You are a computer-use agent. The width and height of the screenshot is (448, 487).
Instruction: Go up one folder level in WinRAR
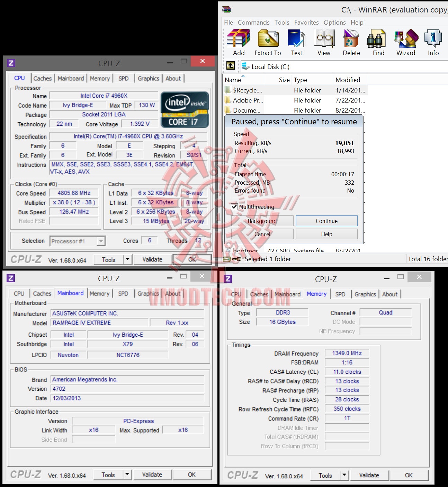[x=231, y=66]
